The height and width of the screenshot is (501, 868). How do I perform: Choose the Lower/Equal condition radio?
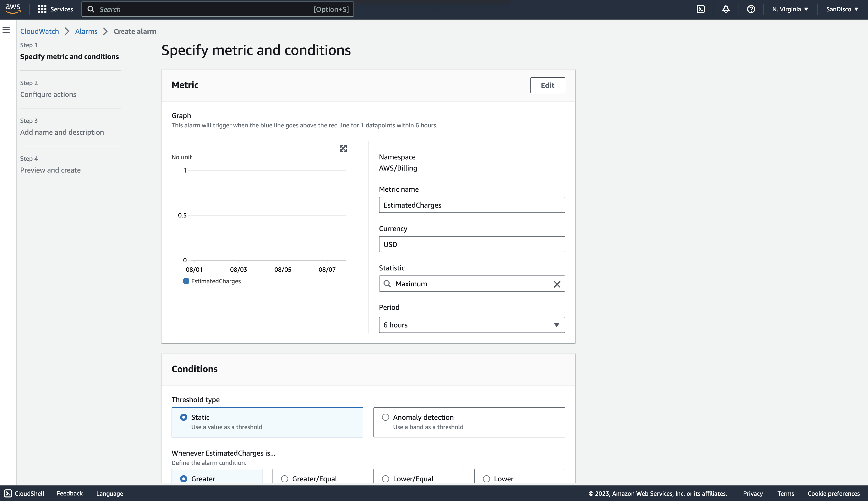tap(386, 479)
